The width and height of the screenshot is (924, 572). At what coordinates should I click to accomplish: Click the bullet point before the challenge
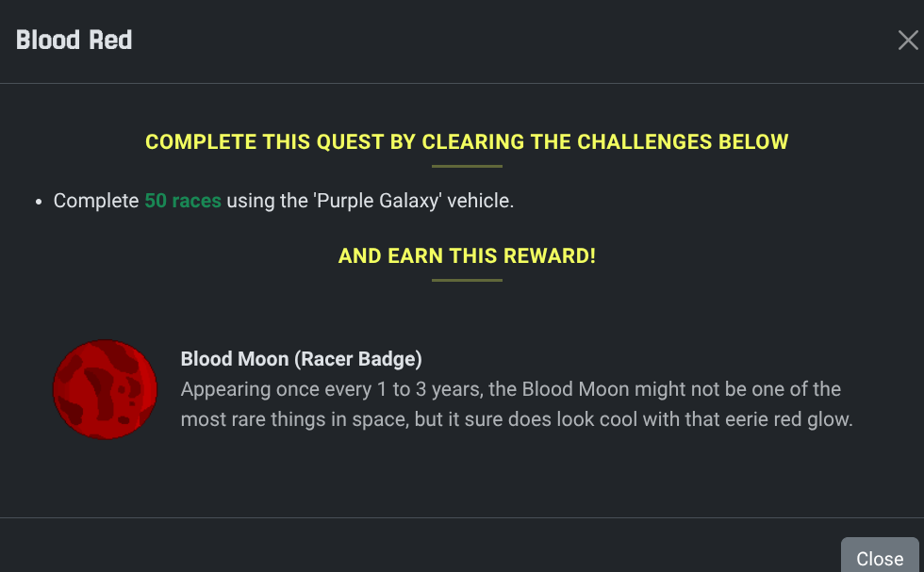(37, 202)
